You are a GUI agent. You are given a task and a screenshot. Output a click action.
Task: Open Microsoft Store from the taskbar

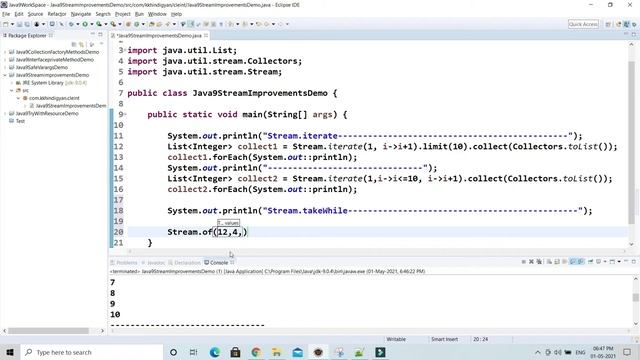point(235,352)
